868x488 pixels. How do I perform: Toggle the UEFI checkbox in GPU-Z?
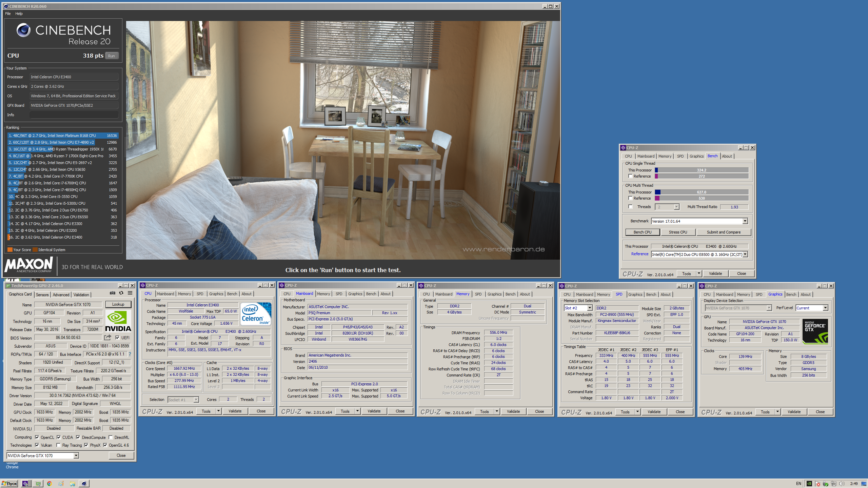(x=117, y=338)
